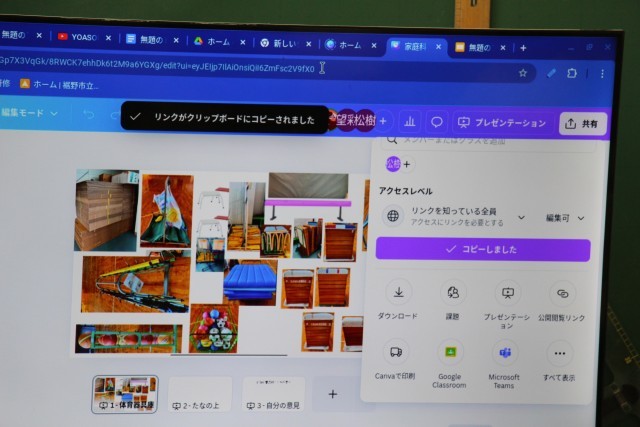640x427 pixels.
Task: Share to Microsoft Teams
Action: [x=505, y=353]
